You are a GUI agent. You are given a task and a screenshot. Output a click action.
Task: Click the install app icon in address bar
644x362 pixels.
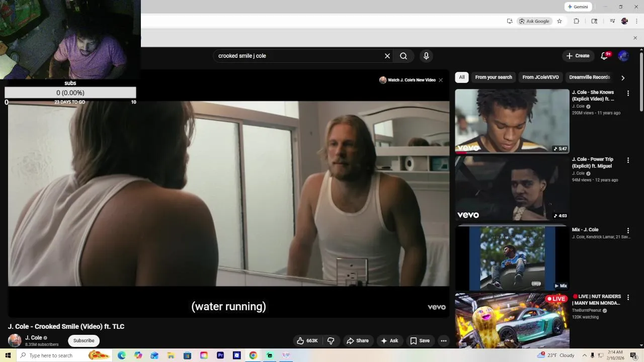point(510,21)
